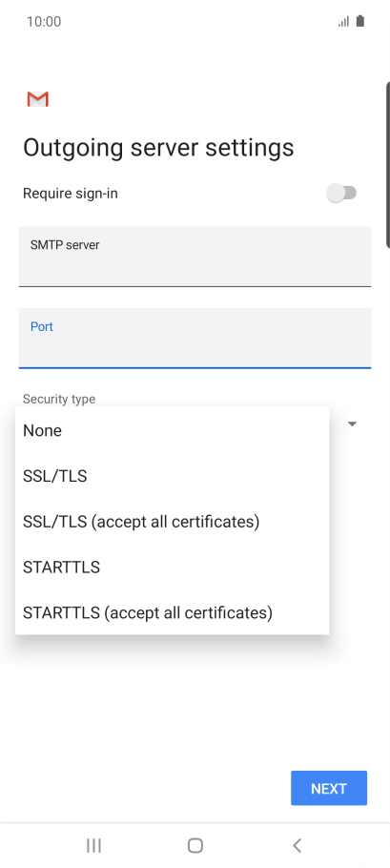Click the Gmail logo icon

(37, 99)
